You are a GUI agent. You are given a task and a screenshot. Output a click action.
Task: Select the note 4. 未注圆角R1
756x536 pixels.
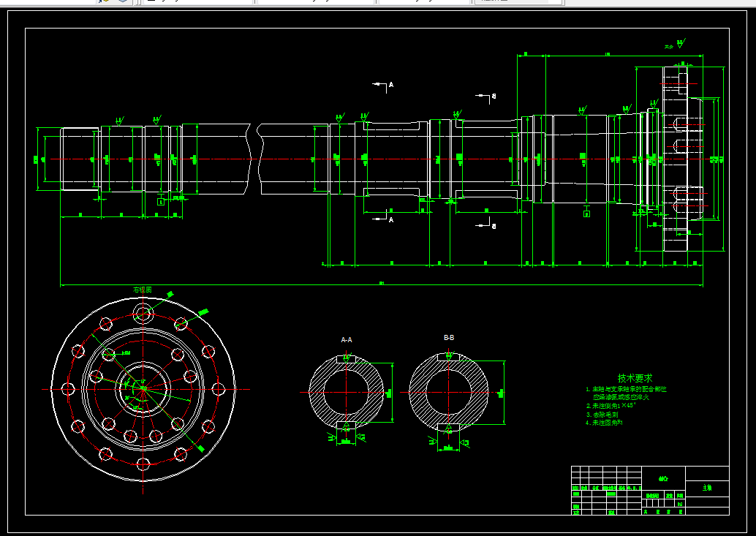[x=604, y=423]
